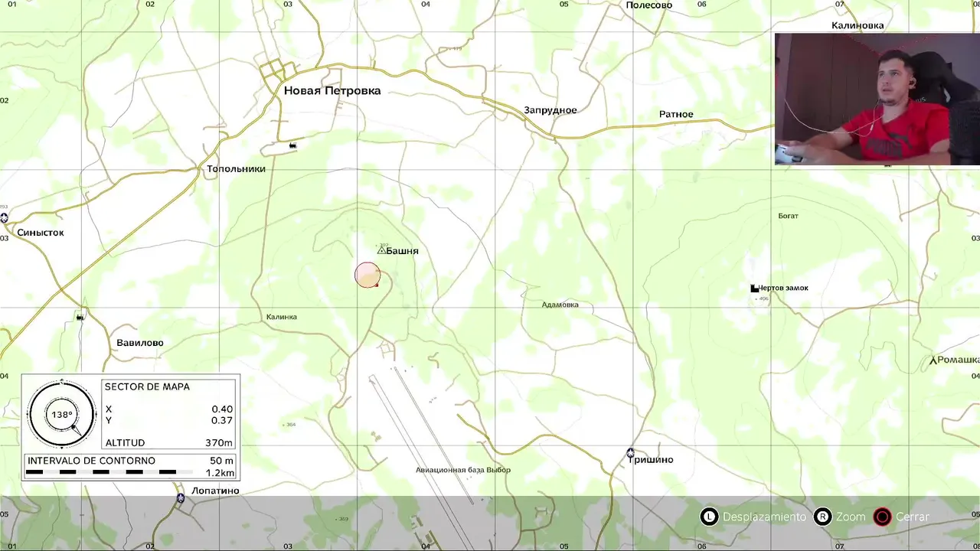
Task: Click the compass dial showing 138°
Action: pos(61,415)
